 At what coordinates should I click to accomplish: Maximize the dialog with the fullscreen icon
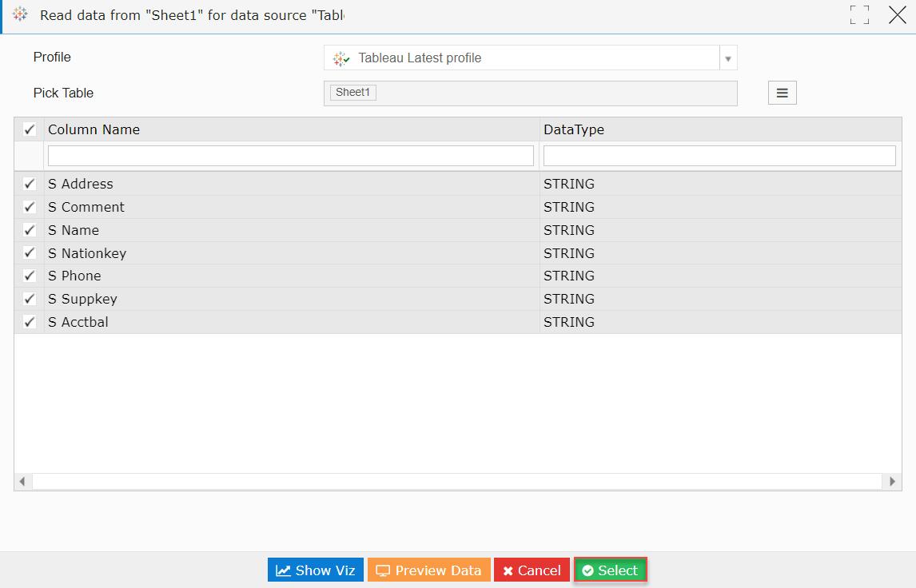[x=859, y=14]
